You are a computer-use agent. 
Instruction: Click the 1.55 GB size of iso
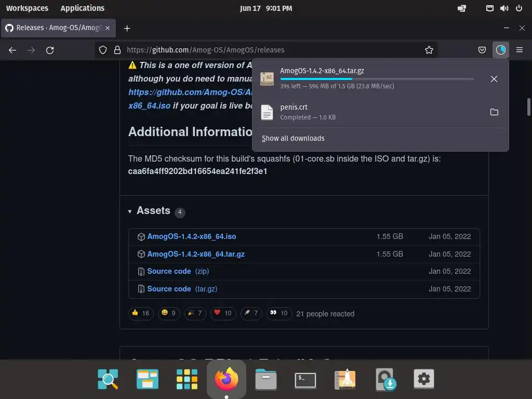390,236
